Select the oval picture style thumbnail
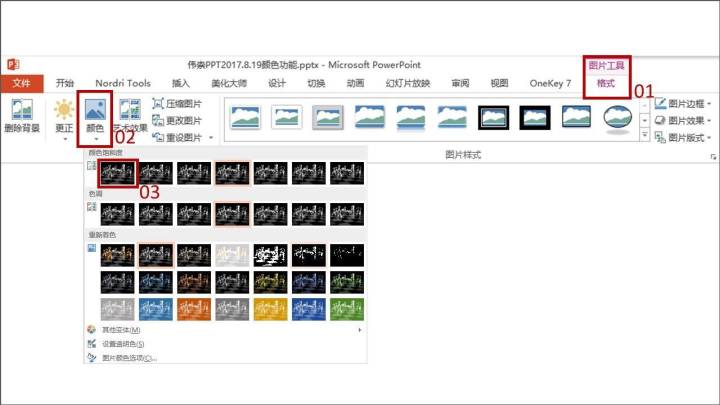720x405 pixels. point(618,118)
